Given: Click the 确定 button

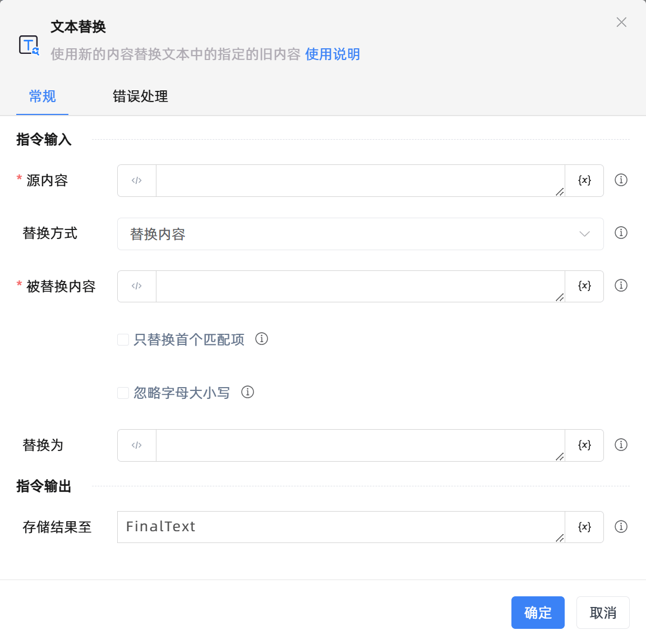Looking at the screenshot, I should tap(537, 613).
